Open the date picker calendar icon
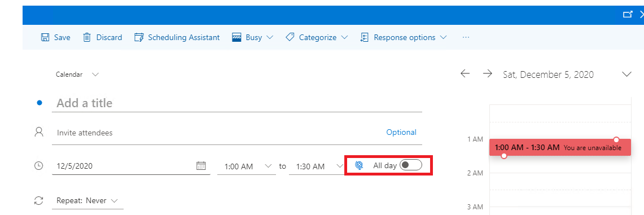 (x=201, y=166)
